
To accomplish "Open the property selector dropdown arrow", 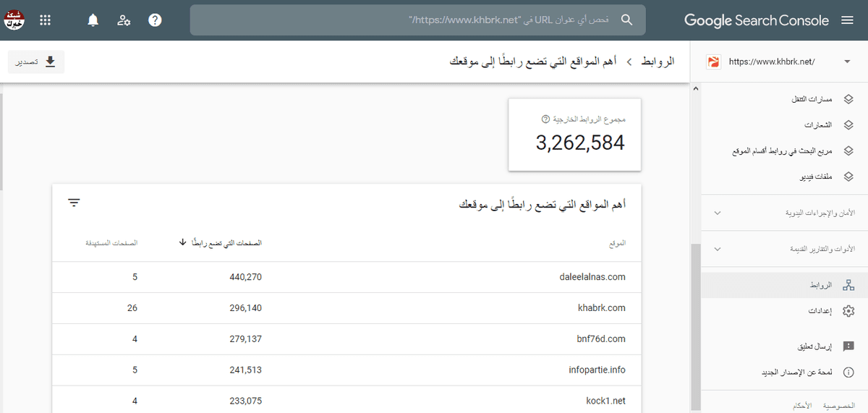I will point(847,61).
